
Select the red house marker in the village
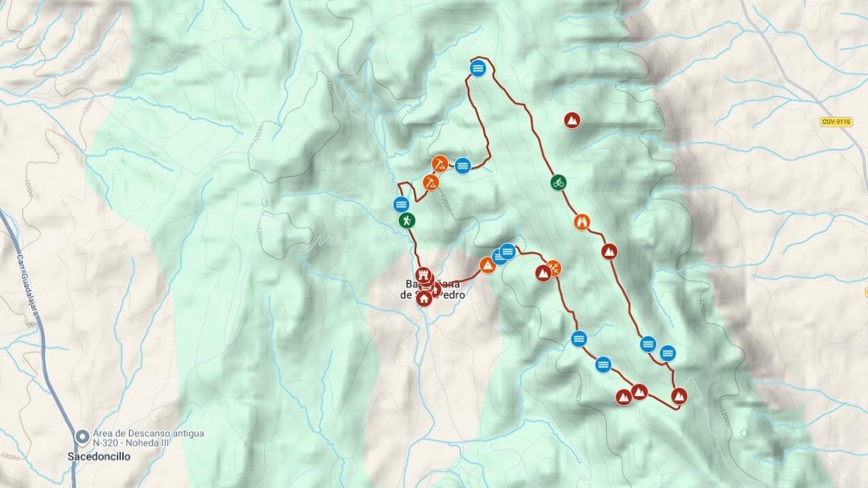point(424,299)
